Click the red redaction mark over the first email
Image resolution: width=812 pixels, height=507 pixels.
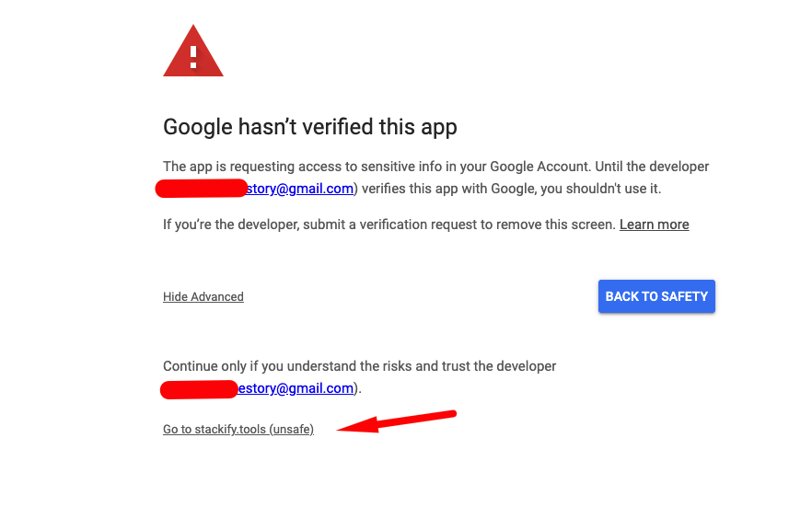coord(202,189)
